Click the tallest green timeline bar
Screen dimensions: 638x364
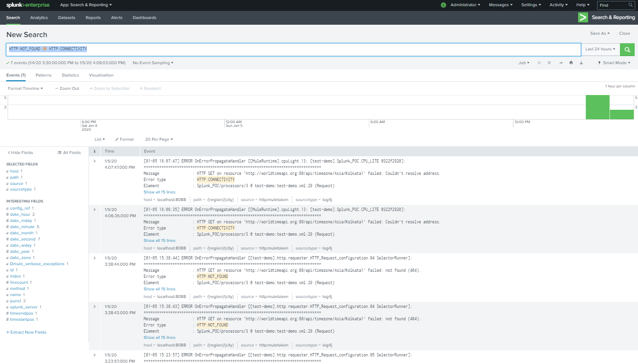pos(597,107)
